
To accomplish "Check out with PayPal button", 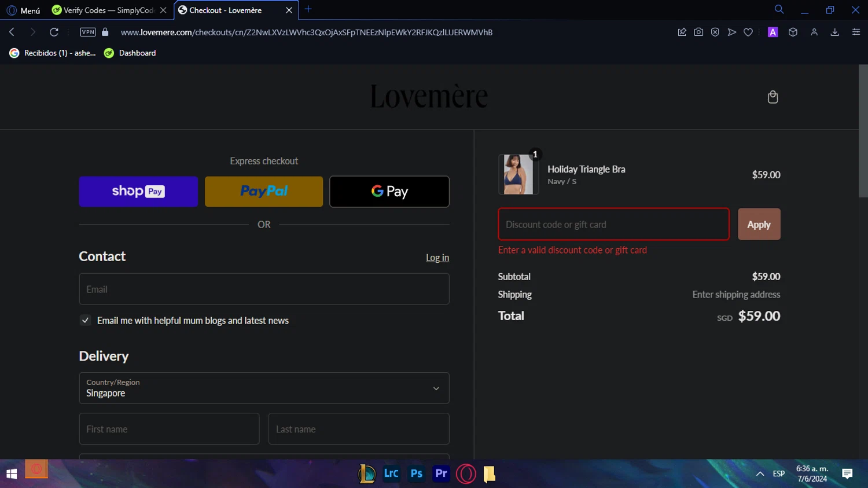I will click(264, 192).
